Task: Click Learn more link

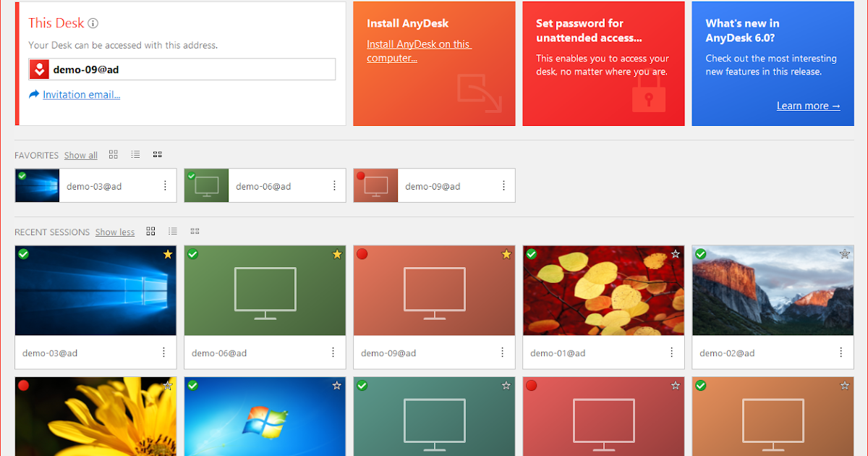Action: (x=809, y=106)
